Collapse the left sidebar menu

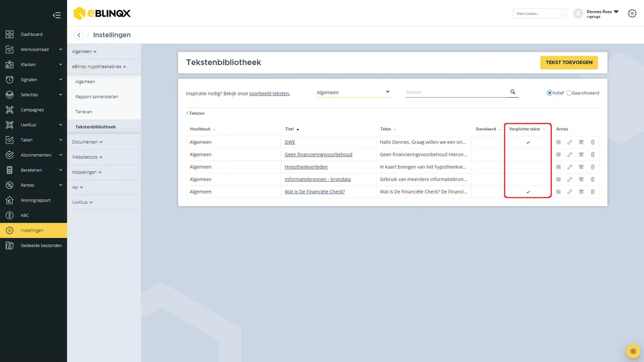[56, 15]
